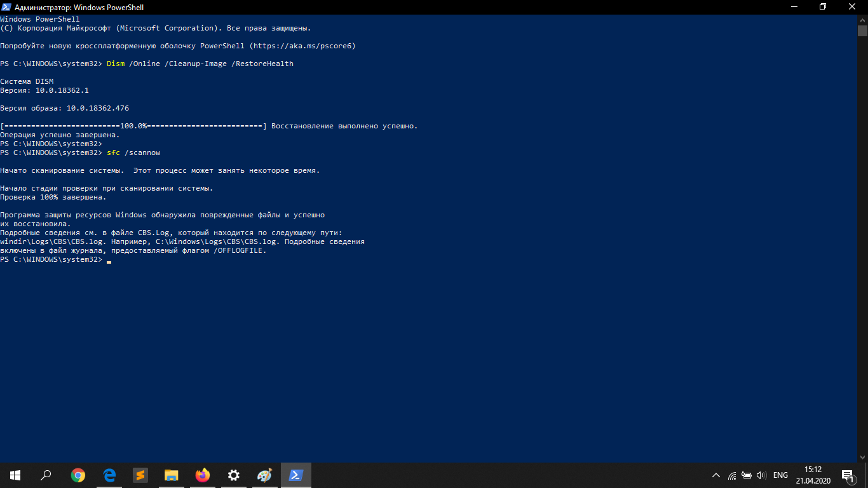This screenshot has height=488, width=868.
Task: Click the 'Система DISM' line
Action: [x=27, y=81]
